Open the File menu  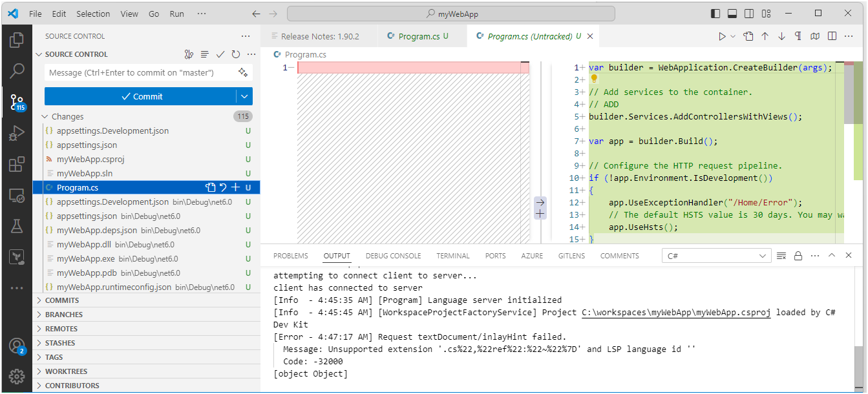(x=36, y=14)
